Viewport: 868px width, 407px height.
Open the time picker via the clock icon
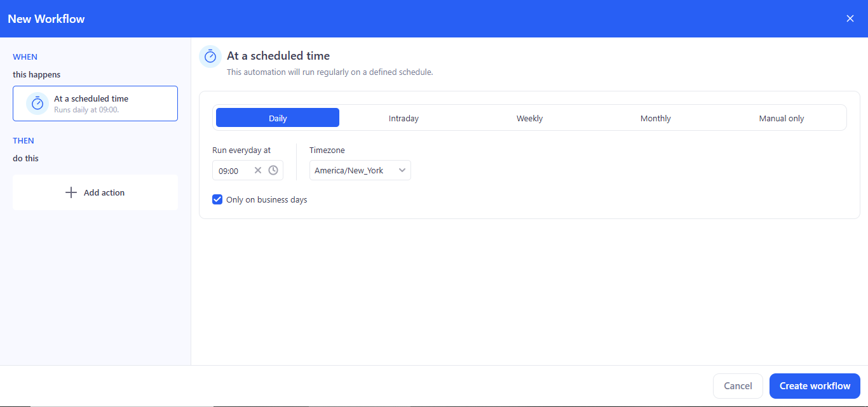click(x=273, y=170)
